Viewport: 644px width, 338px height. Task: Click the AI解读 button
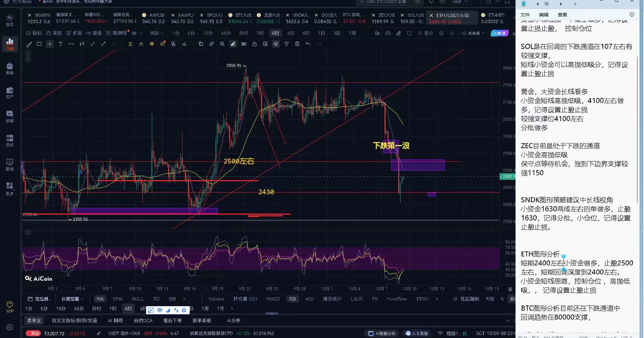pos(500,33)
